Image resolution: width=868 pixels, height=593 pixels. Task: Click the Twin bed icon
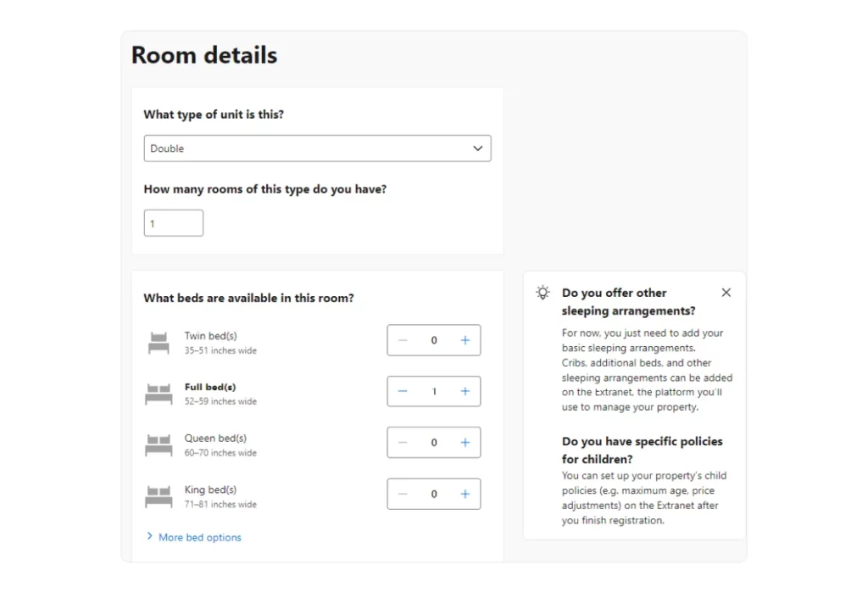click(159, 343)
